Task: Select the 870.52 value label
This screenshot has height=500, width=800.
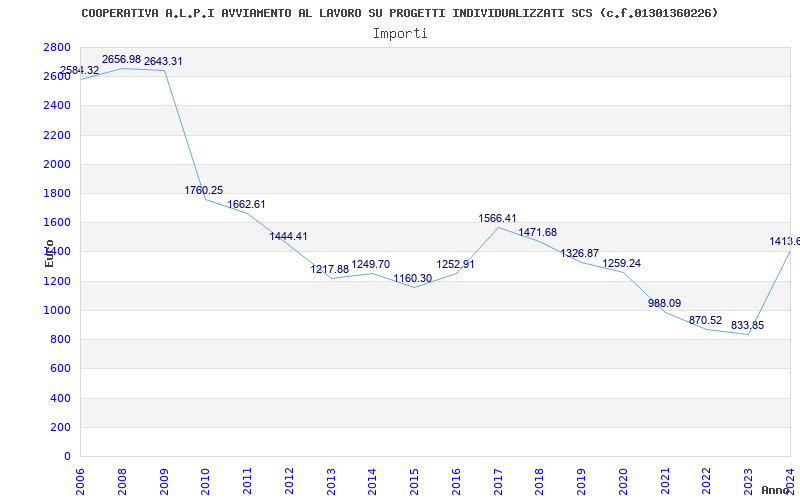Action: 706,320
